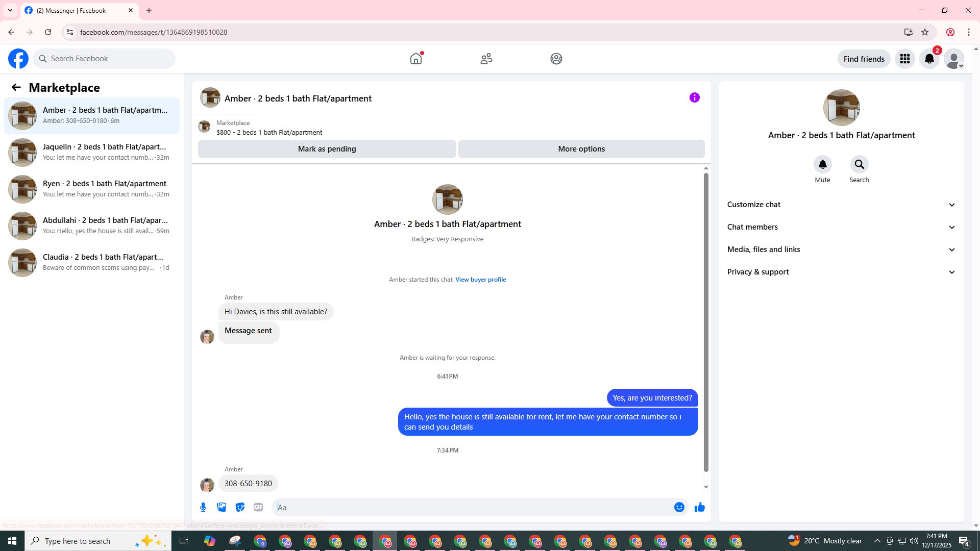This screenshot has height=551, width=980.
Task: Open the View buyer profile link
Action: click(x=480, y=280)
